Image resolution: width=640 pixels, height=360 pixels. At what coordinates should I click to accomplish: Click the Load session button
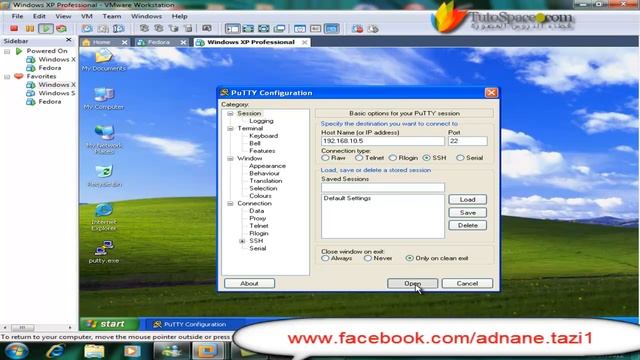point(467,200)
